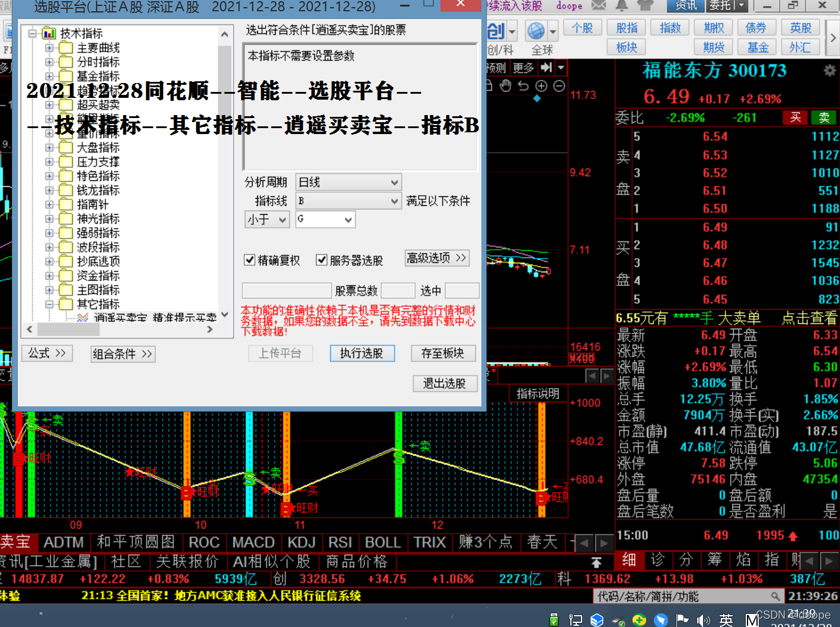Viewport: 840px width, 627px height.
Task: Zoom out chart with minus circle icon
Action: click(x=559, y=85)
